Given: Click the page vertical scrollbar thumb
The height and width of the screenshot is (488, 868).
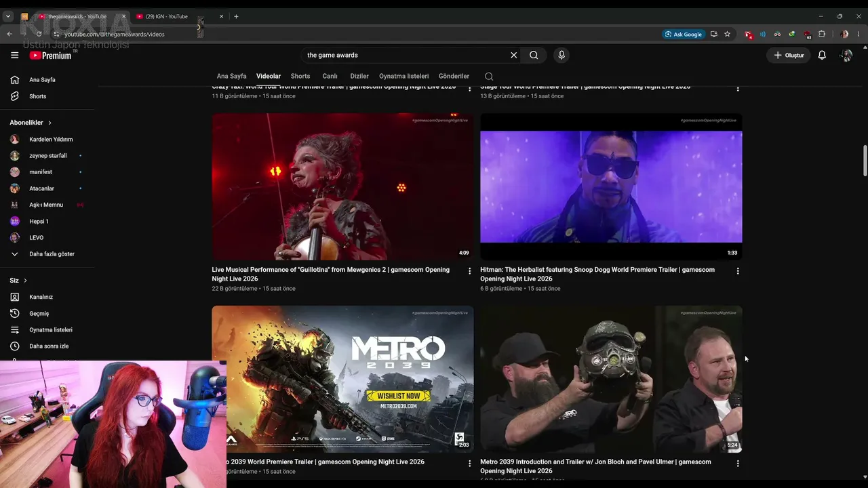Looking at the screenshot, I should click(x=865, y=160).
